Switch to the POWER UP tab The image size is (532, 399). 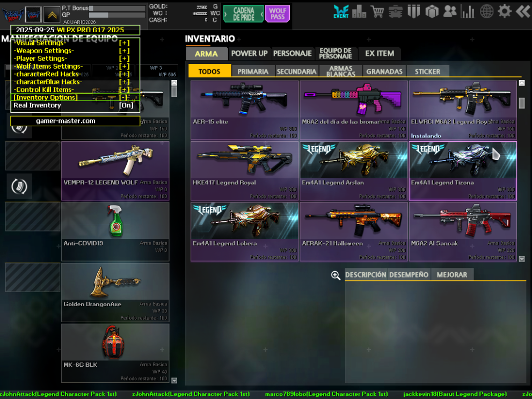click(249, 54)
